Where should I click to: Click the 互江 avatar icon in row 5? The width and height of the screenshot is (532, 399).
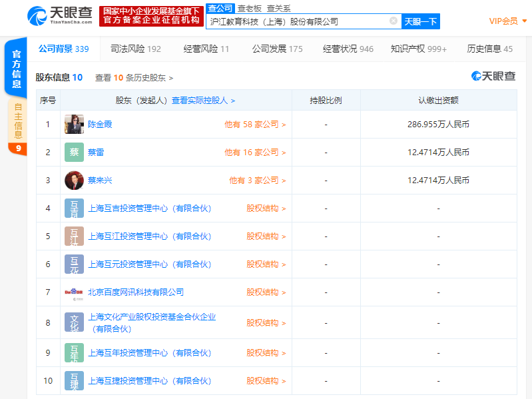pyautogui.click(x=74, y=236)
